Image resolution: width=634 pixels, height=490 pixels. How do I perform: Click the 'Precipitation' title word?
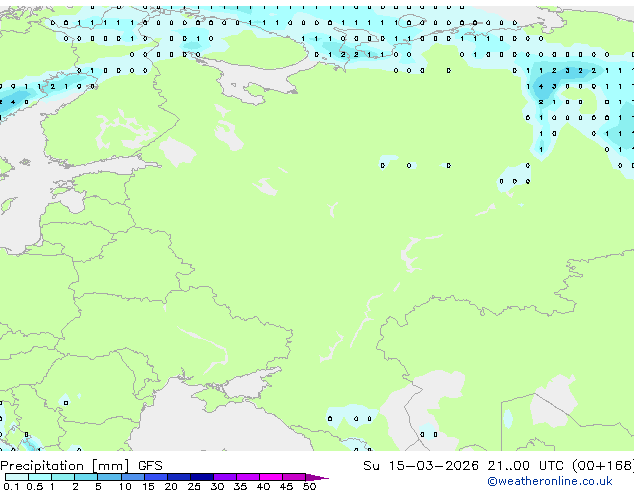tap(42, 466)
